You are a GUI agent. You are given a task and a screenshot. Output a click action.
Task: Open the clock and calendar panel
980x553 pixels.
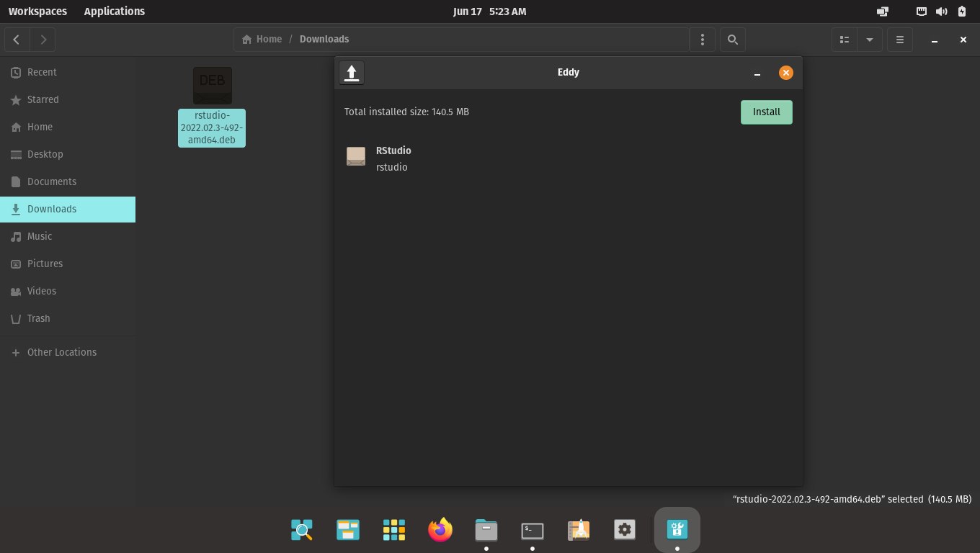coord(490,12)
